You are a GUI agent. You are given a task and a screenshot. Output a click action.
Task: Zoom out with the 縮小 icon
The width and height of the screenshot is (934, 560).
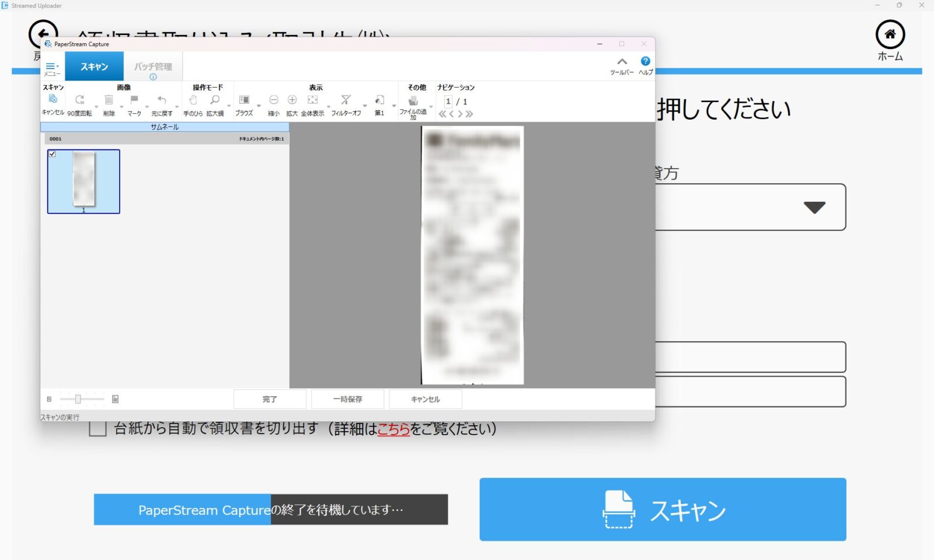(273, 100)
